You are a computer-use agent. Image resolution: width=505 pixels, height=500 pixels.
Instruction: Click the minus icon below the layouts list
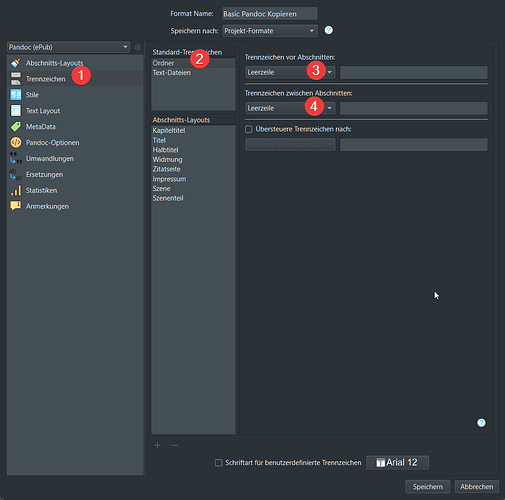175,445
